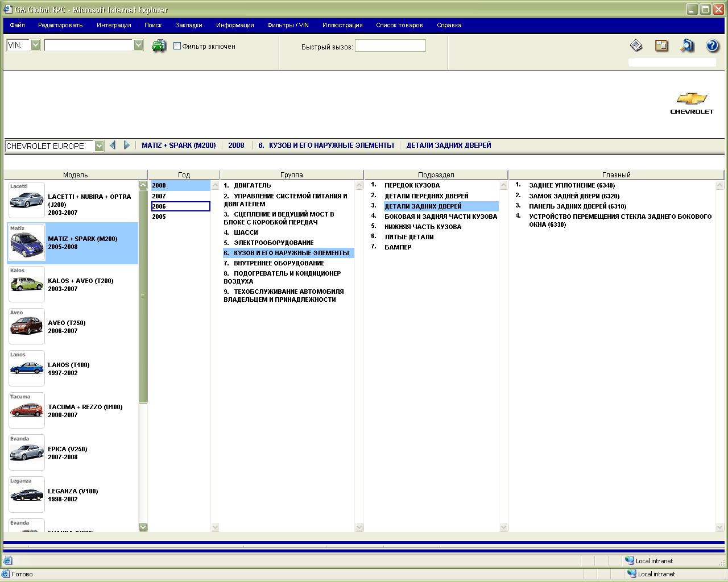This screenshot has height=582, width=728.
Task: Select the Tacuma car thumbnail
Action: [x=27, y=410]
